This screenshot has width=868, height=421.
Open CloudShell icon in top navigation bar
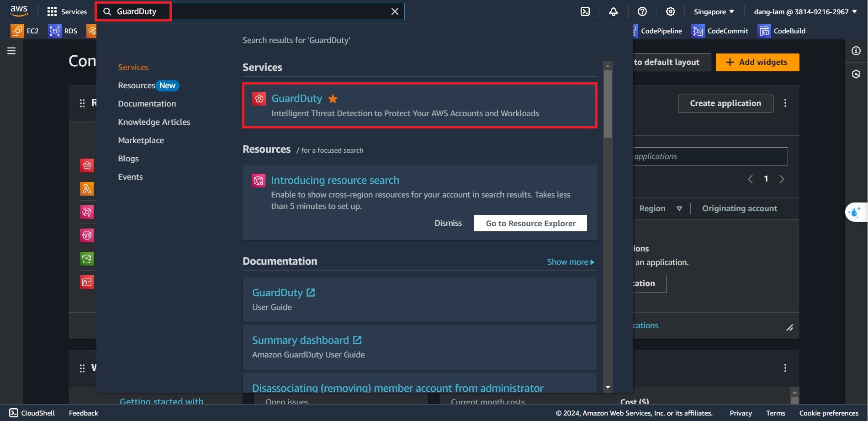tap(585, 11)
